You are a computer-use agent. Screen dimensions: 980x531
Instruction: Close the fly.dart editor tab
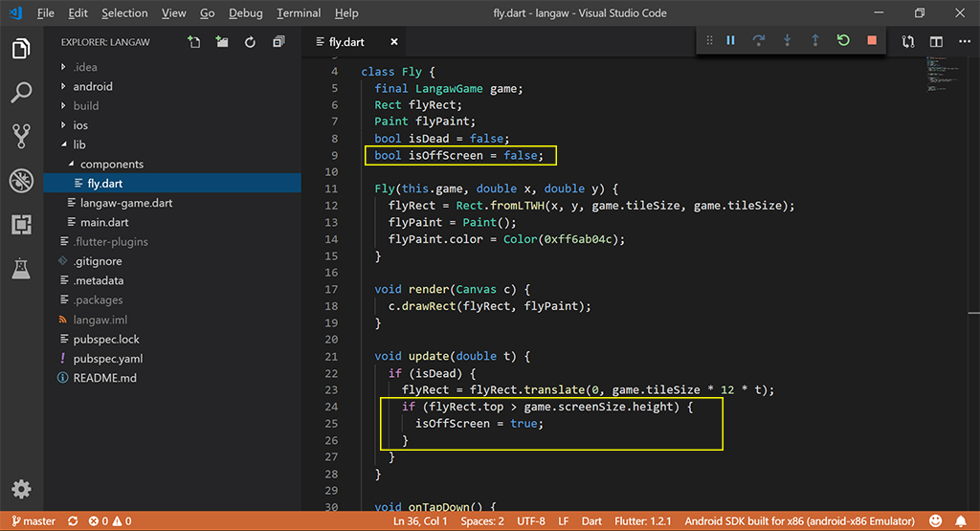(x=393, y=42)
